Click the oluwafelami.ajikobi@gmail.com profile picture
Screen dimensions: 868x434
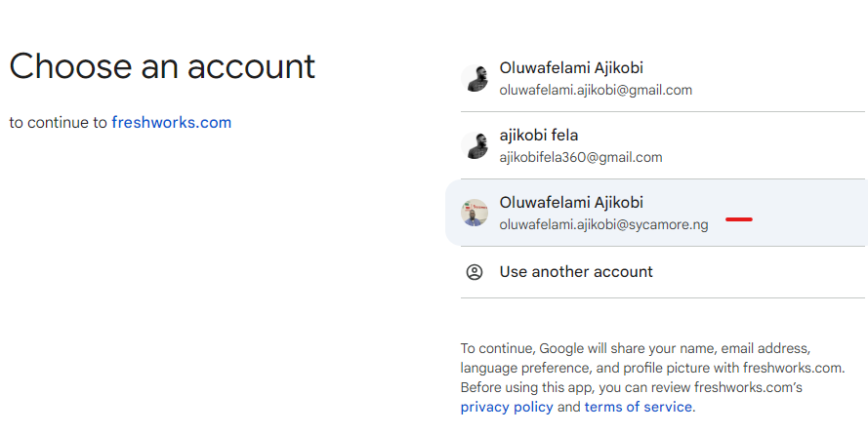click(x=475, y=78)
